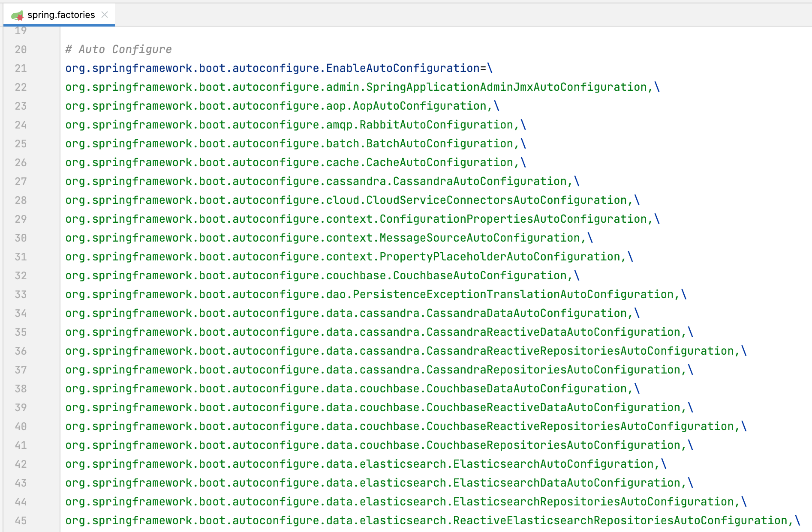Click the AopAutoConfiguration entry
The image size is (812, 532).
pyautogui.click(x=419, y=106)
